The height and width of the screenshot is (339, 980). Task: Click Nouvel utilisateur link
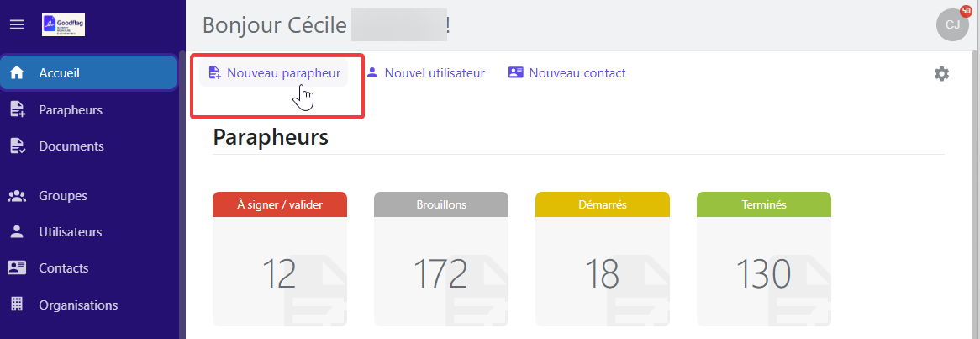(x=425, y=73)
